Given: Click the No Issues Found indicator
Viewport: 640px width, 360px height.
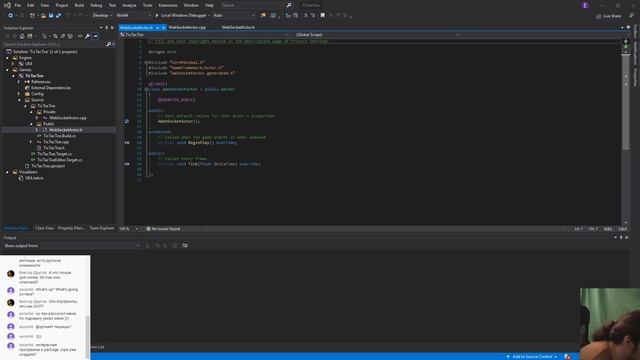Looking at the screenshot, I should 163,229.
